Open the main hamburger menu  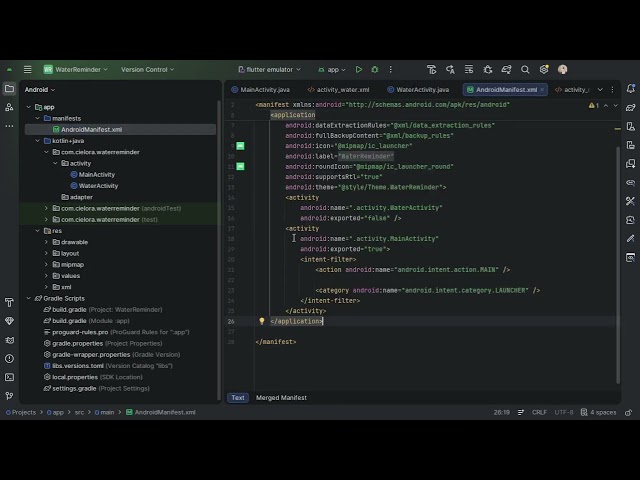[x=27, y=69]
